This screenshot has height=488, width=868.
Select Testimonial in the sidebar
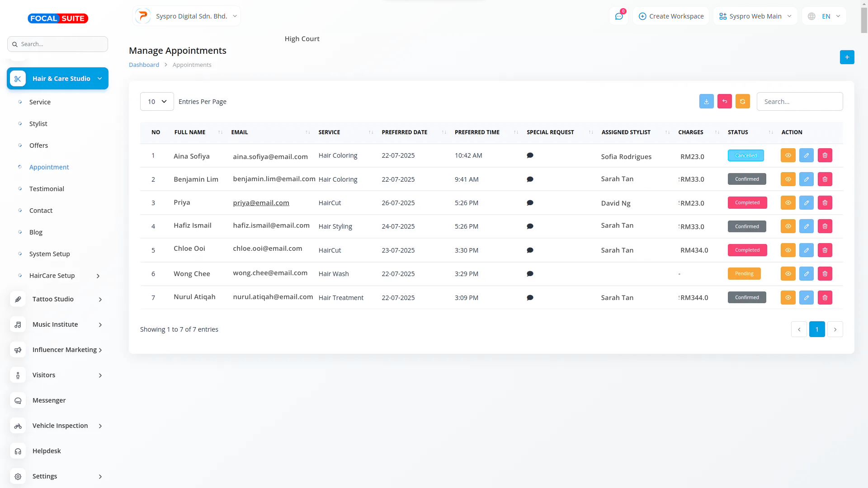[x=47, y=189]
